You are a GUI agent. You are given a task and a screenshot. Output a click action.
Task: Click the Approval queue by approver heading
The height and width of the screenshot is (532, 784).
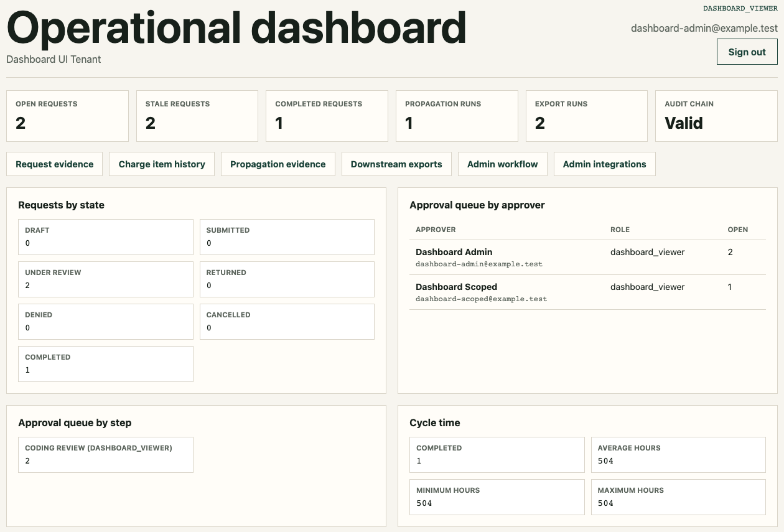pos(477,205)
